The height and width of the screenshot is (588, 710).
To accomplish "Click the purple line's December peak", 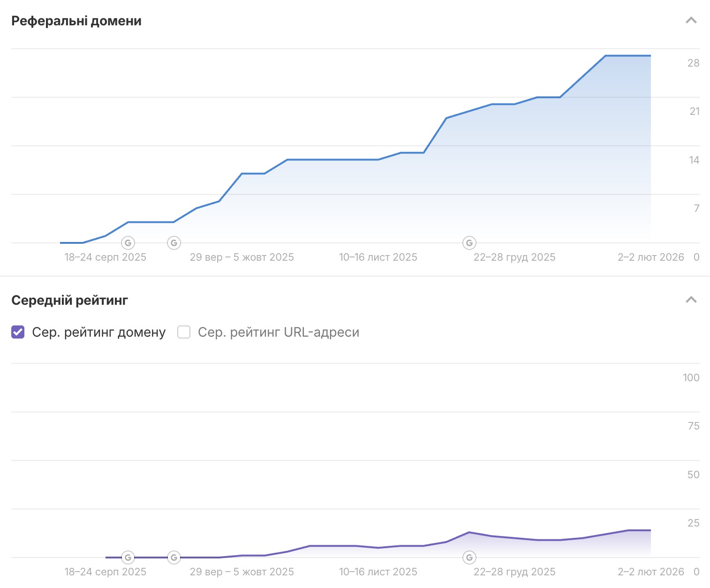I will 469,532.
